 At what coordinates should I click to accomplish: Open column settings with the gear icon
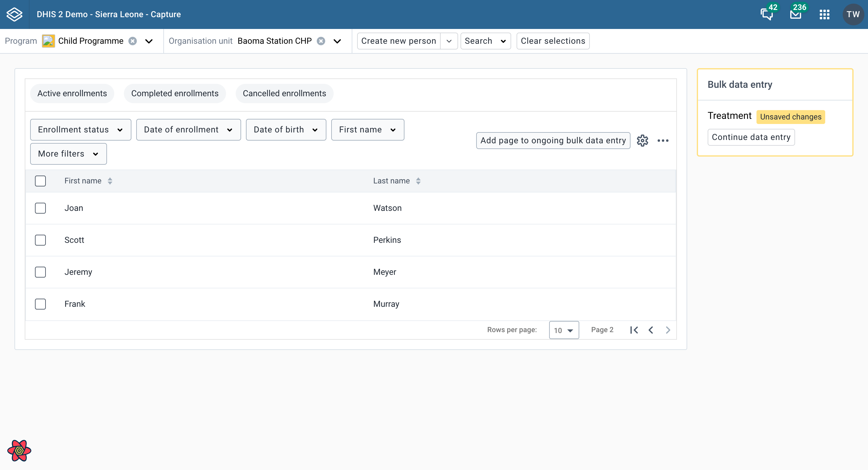point(642,141)
